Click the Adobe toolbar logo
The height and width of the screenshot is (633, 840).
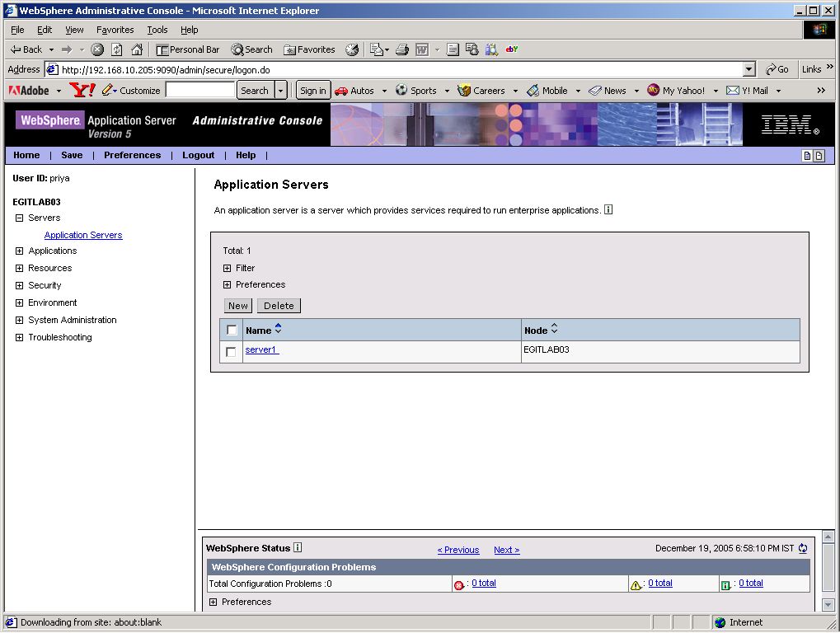tap(29, 91)
